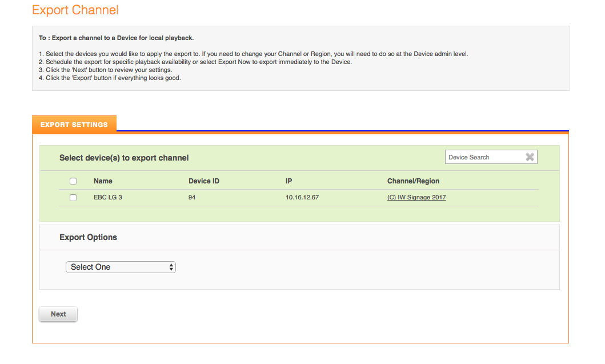Screen dimensions: 605x364
Task: Click the Channel/Region column header
Action: (413, 181)
